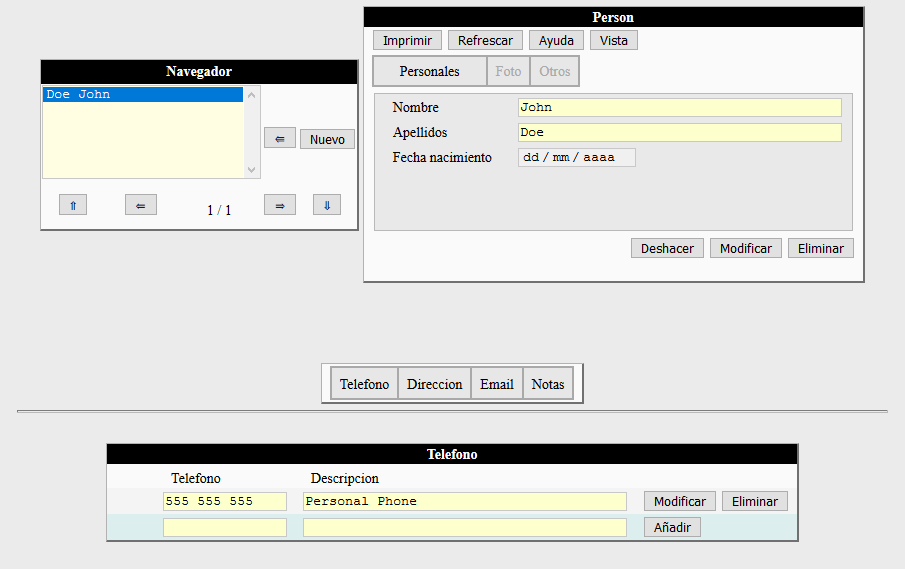Viewport: 905px width, 569px height.
Task: Click Eliminar next to Personal Phone
Action: [x=754, y=501]
